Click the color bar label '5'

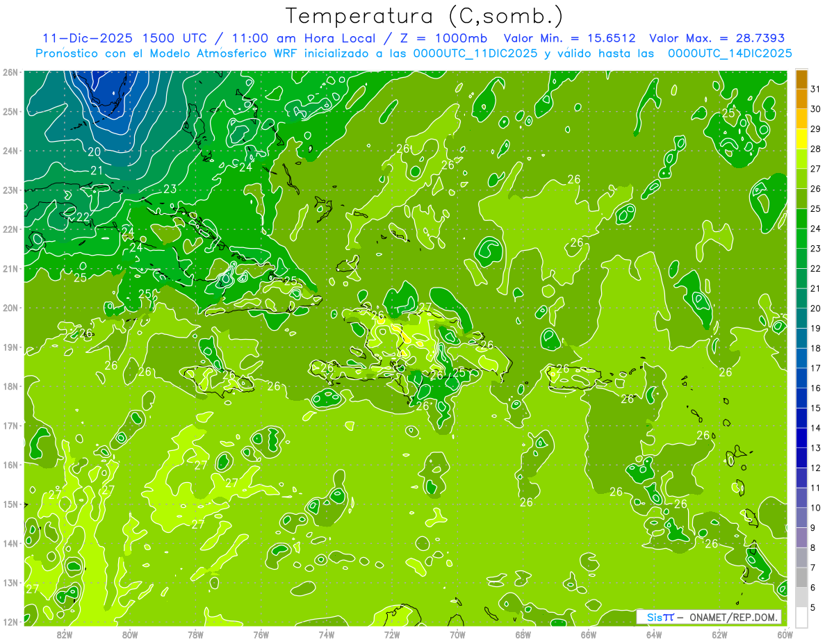pos(813,607)
